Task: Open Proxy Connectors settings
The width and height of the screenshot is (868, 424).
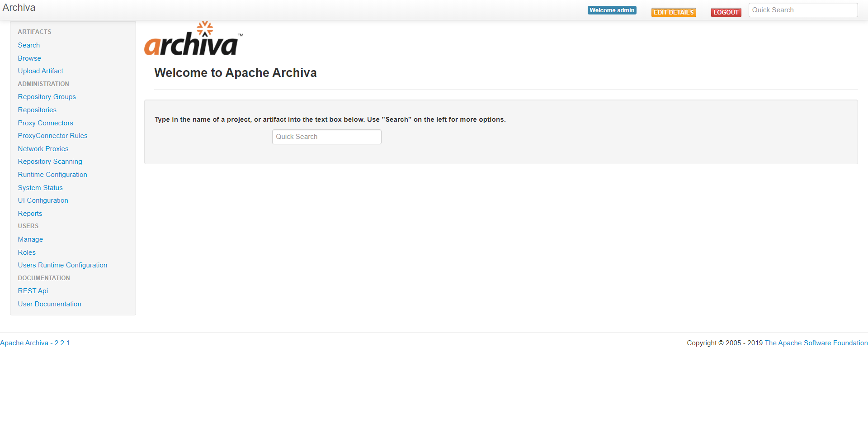Action: [45, 123]
